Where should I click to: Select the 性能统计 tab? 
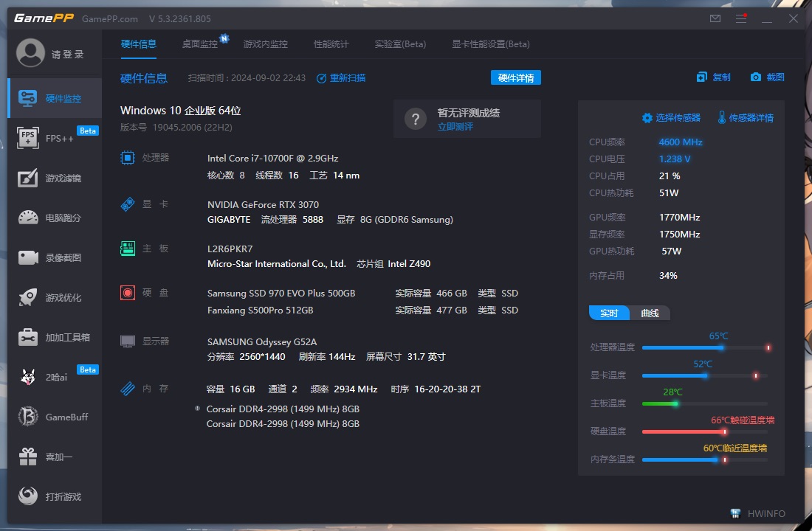(331, 44)
